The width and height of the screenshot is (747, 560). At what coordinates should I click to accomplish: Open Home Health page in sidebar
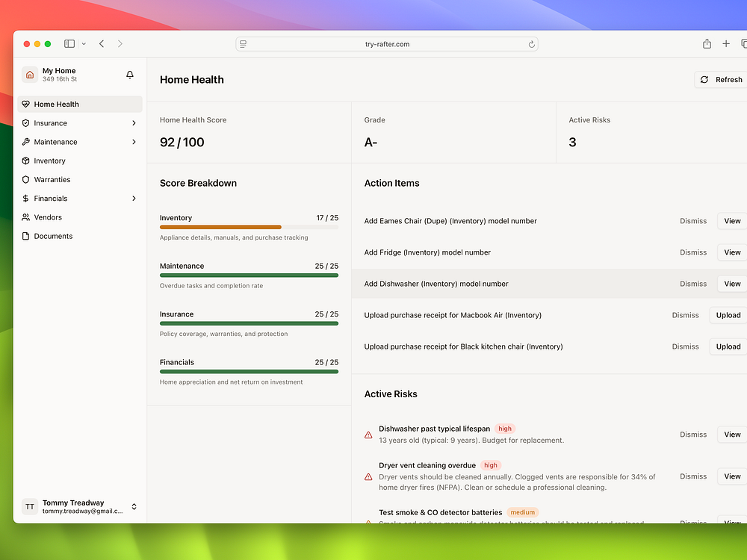(x=80, y=105)
